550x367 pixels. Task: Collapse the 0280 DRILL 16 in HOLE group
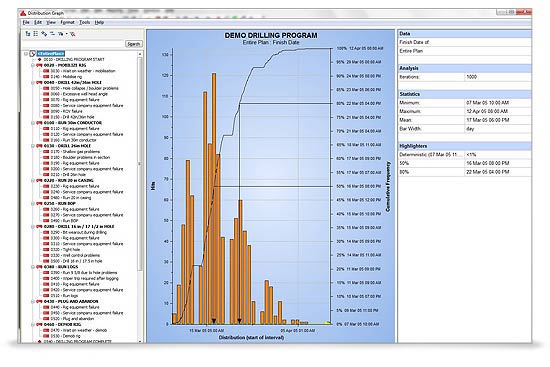click(33, 227)
